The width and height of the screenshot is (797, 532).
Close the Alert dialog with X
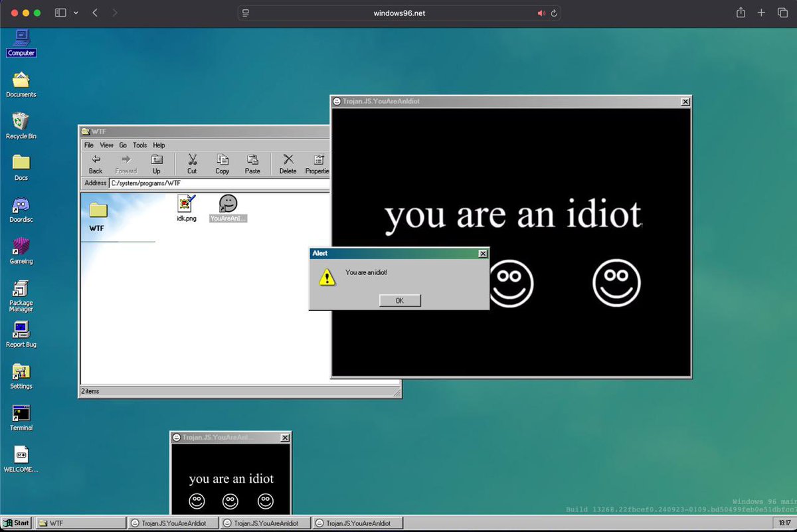pyautogui.click(x=483, y=254)
